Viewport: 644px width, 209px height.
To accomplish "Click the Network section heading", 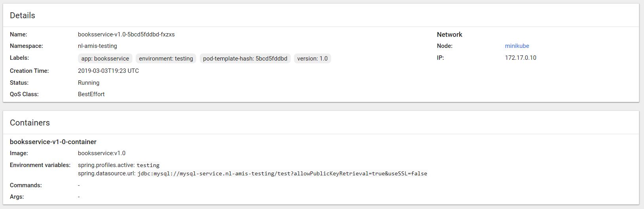I will (449, 34).
